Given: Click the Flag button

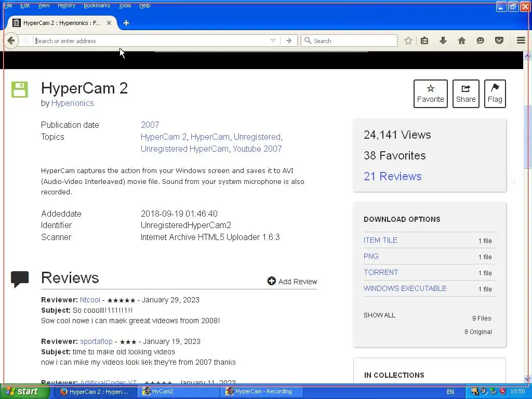Looking at the screenshot, I should 495,94.
